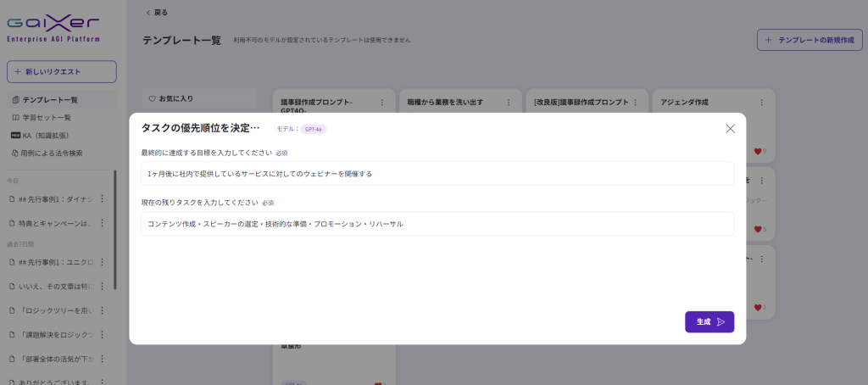Open kebab menu on アジェンダ作成 card
868x385 pixels.
tap(762, 103)
